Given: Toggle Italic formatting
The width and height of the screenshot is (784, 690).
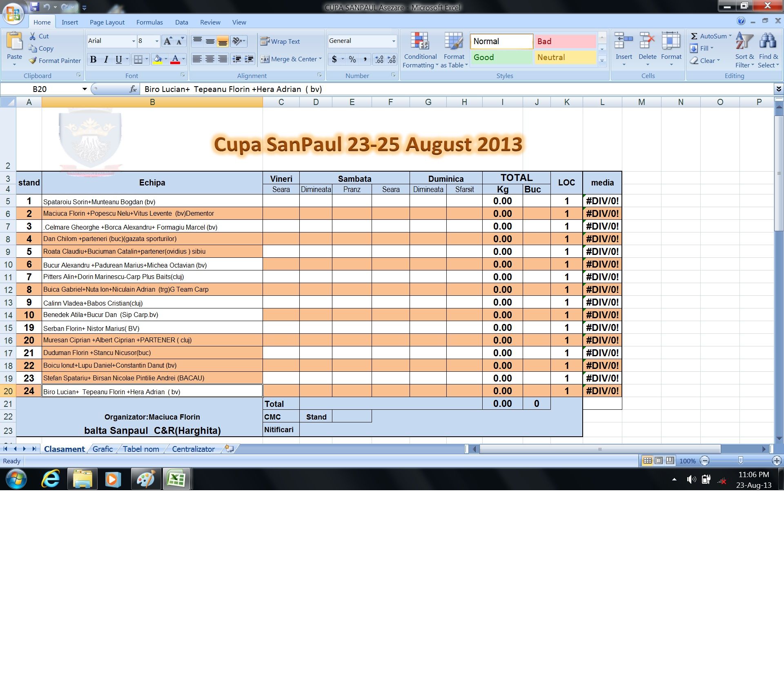Looking at the screenshot, I should pyautogui.click(x=106, y=59).
